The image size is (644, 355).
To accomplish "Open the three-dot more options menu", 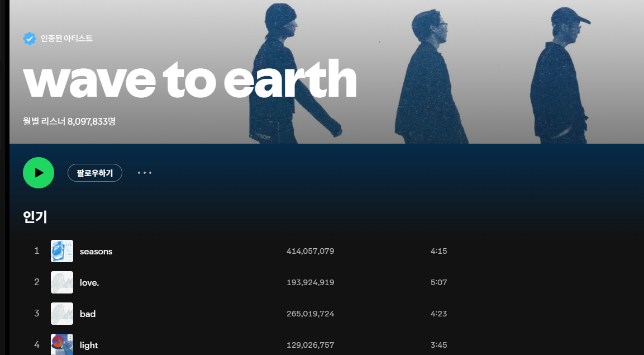I will pos(145,173).
